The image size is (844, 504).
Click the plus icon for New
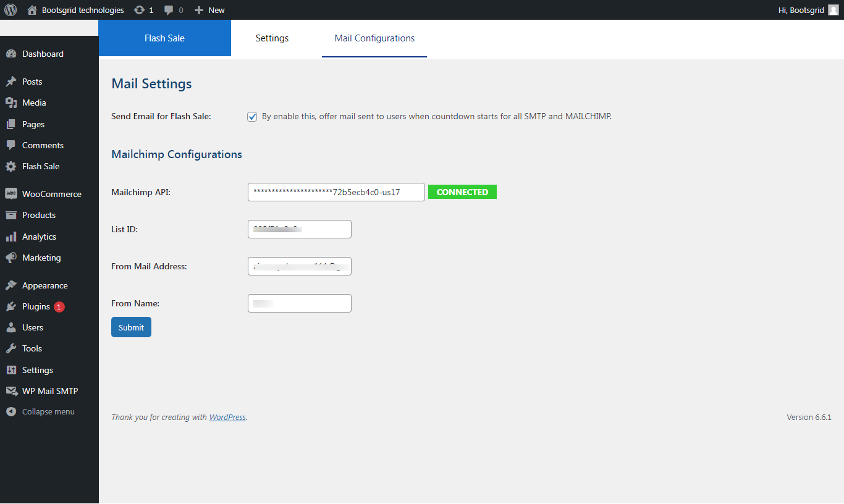198,10
